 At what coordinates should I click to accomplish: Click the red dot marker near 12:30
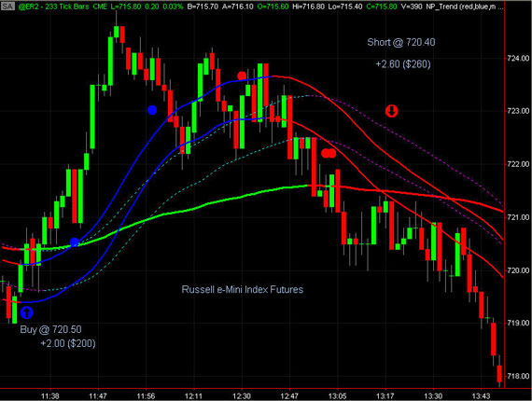pyautogui.click(x=242, y=76)
